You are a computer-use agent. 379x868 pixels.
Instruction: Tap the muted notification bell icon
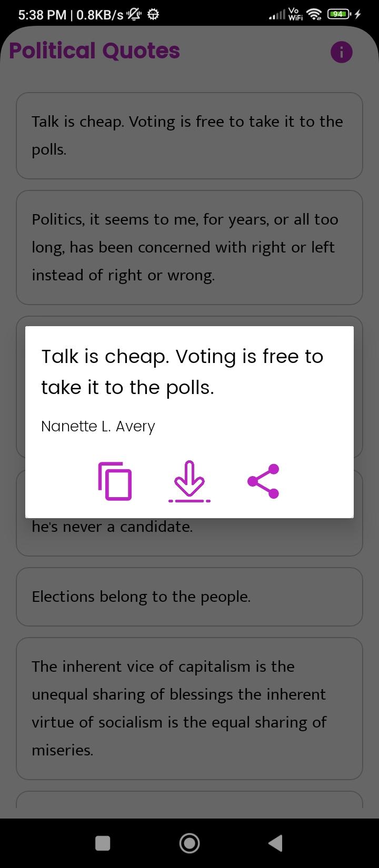pos(134,15)
